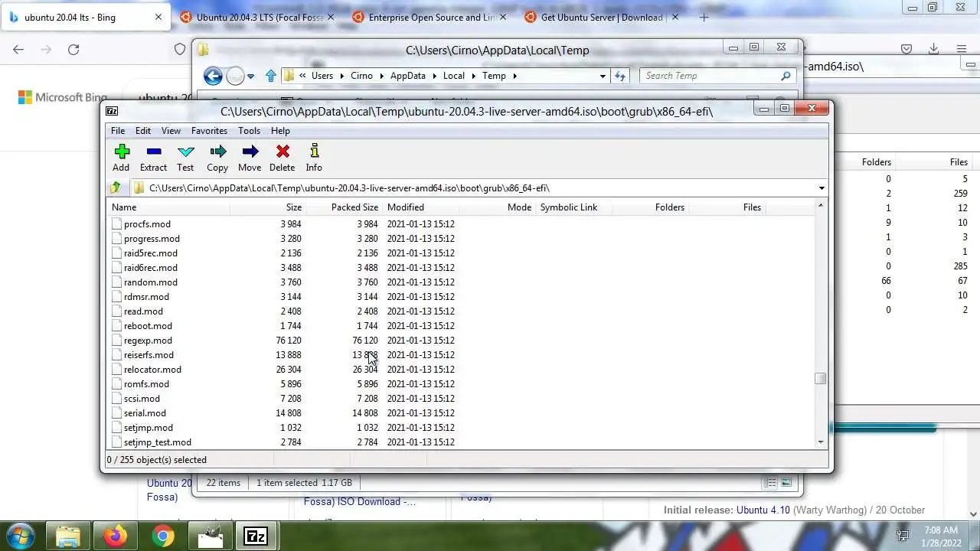Click the serial.mod file icon
The image size is (980, 551).
pyautogui.click(x=116, y=413)
